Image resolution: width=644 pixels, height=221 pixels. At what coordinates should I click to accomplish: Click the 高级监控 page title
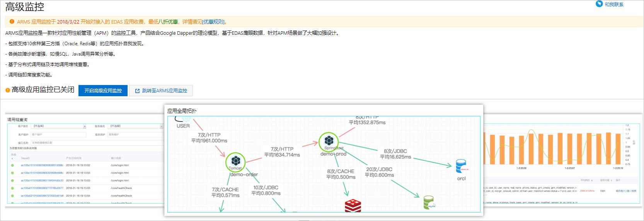25,7
